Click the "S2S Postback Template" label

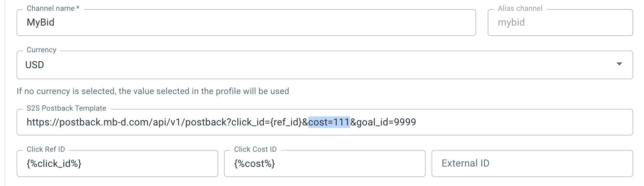pos(66,108)
